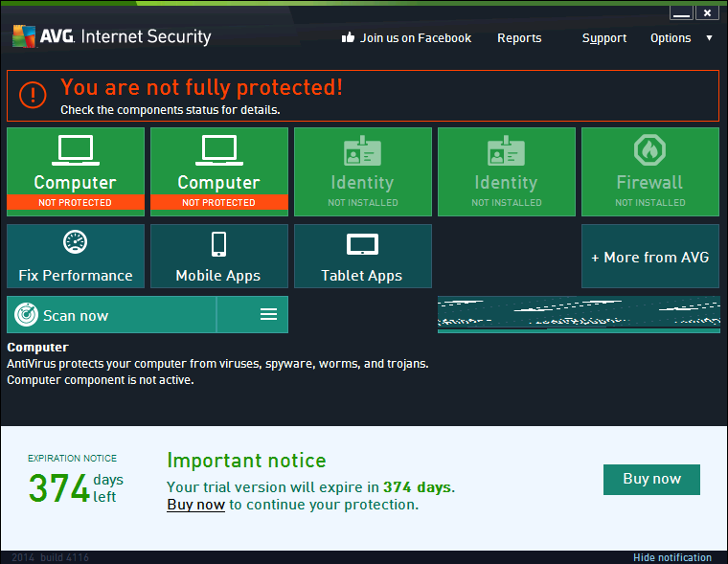Open the Fix Performance tile label

click(76, 275)
